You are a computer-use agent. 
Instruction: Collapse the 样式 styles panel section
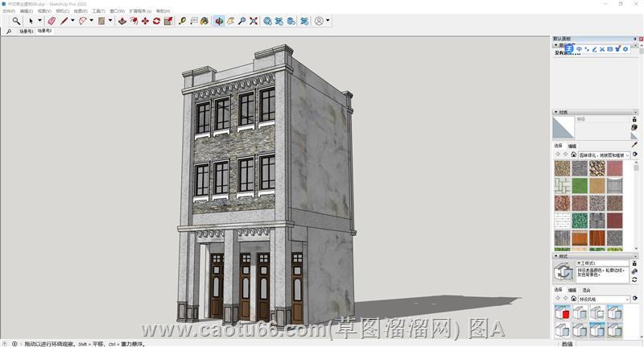[x=556, y=256]
